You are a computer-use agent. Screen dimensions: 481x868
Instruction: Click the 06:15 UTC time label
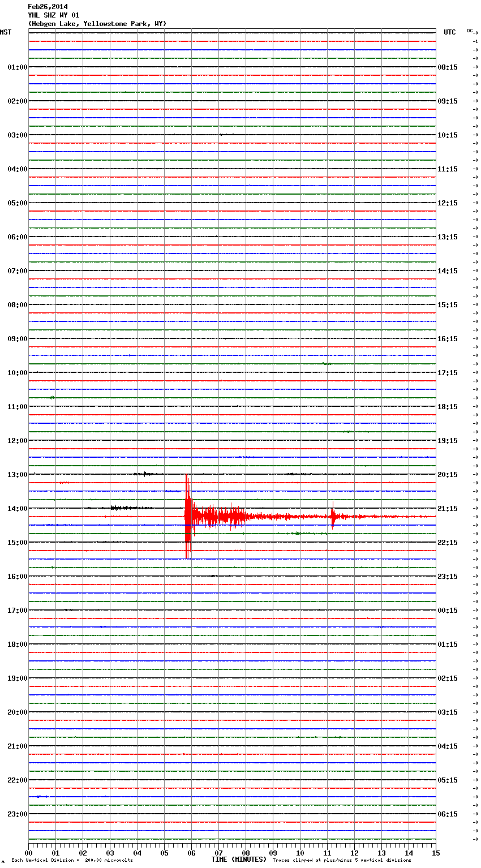pos(448,814)
